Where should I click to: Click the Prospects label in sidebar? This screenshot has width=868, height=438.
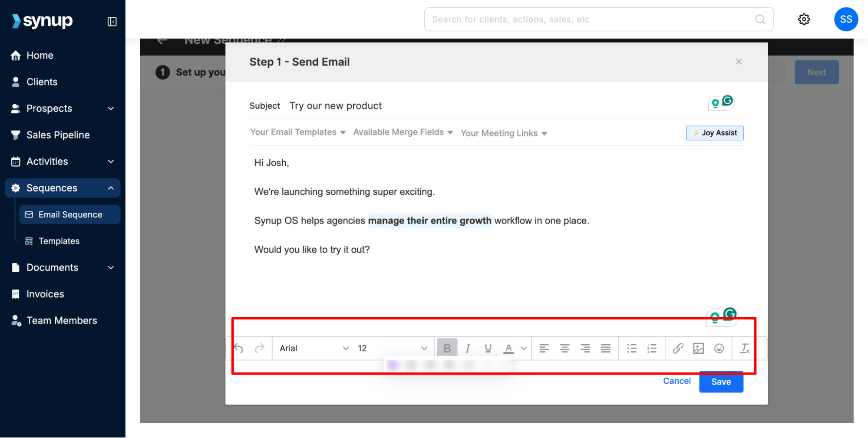tap(49, 109)
